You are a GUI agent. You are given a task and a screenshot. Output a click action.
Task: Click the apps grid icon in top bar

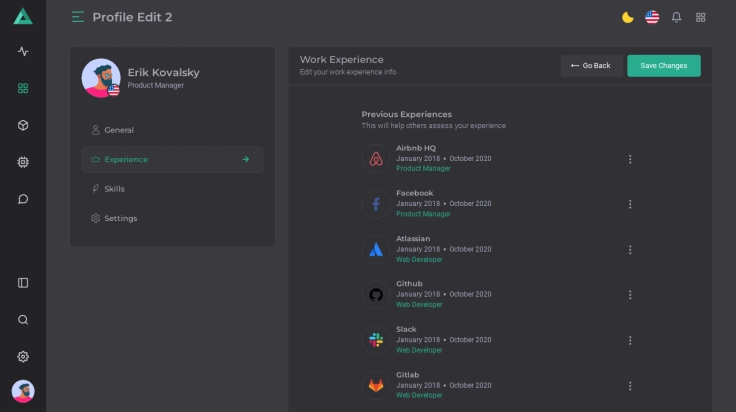tap(701, 17)
